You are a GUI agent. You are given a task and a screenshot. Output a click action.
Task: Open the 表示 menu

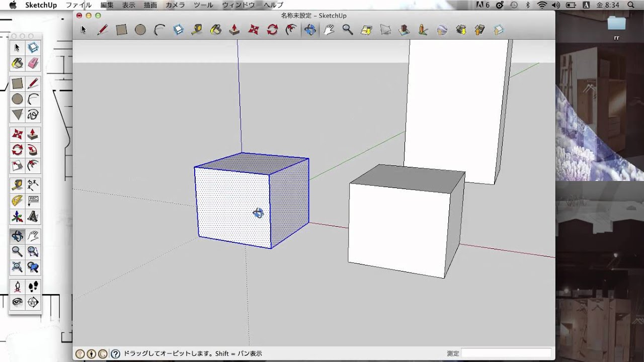[128, 5]
